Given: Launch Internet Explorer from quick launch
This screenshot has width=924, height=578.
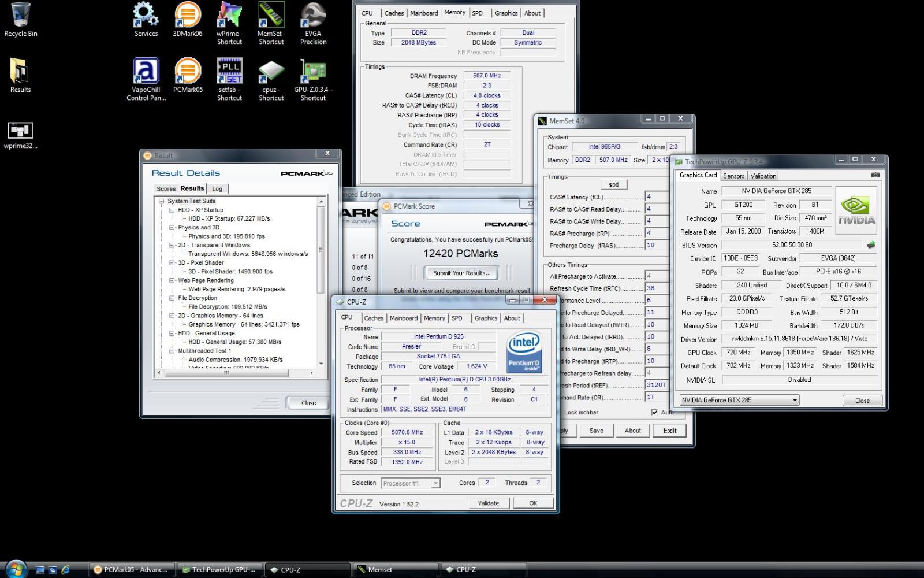Looking at the screenshot, I should 65,569.
